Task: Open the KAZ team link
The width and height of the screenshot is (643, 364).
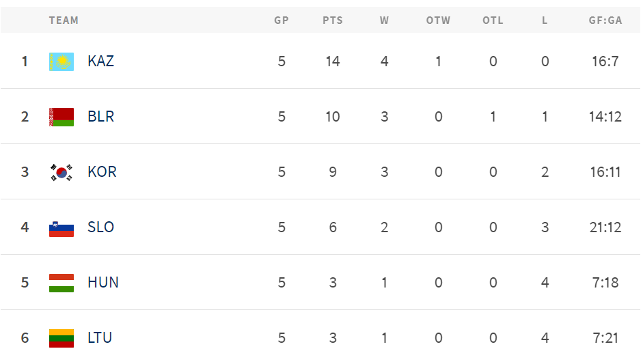Action: coord(101,61)
